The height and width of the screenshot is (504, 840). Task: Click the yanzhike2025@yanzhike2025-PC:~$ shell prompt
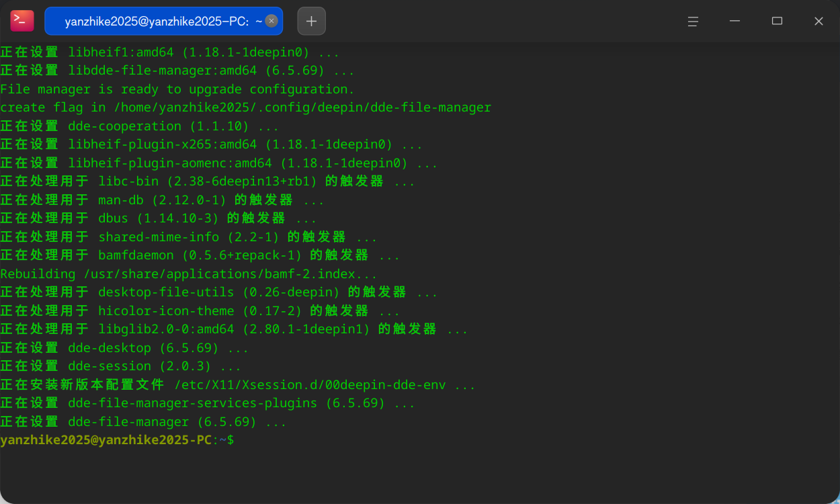tap(117, 440)
